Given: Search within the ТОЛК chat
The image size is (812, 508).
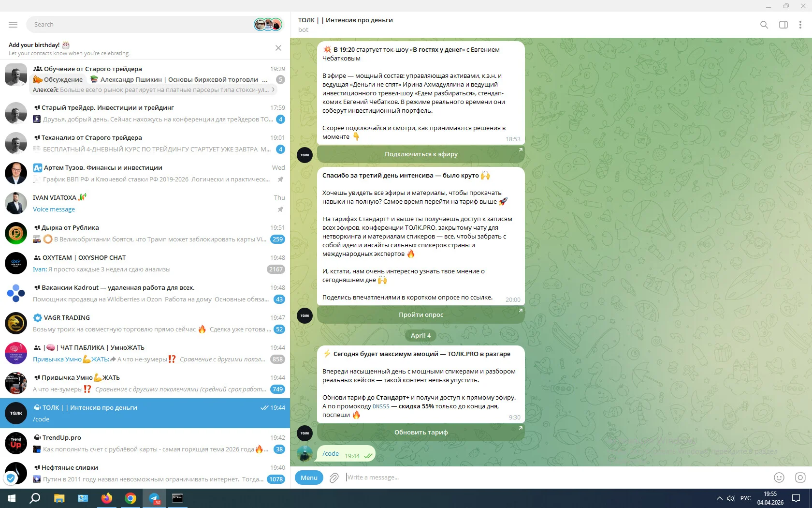Looking at the screenshot, I should pos(764,25).
